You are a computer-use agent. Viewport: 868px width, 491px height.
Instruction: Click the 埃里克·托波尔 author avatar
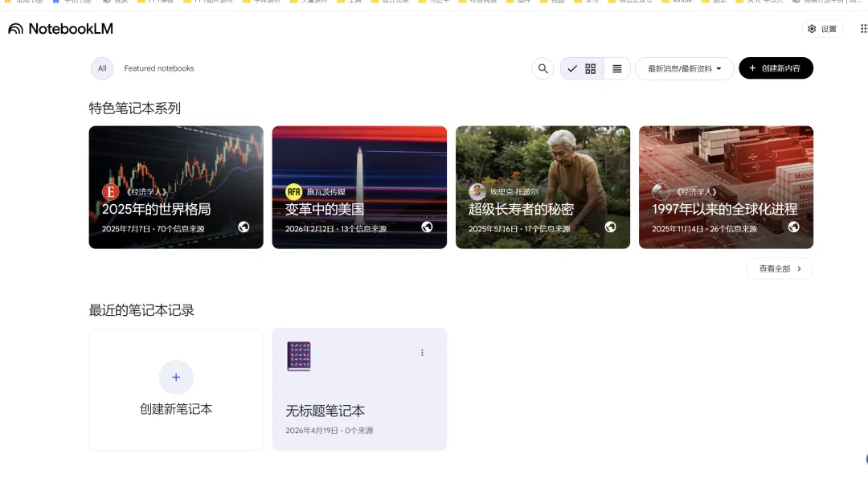(x=477, y=192)
